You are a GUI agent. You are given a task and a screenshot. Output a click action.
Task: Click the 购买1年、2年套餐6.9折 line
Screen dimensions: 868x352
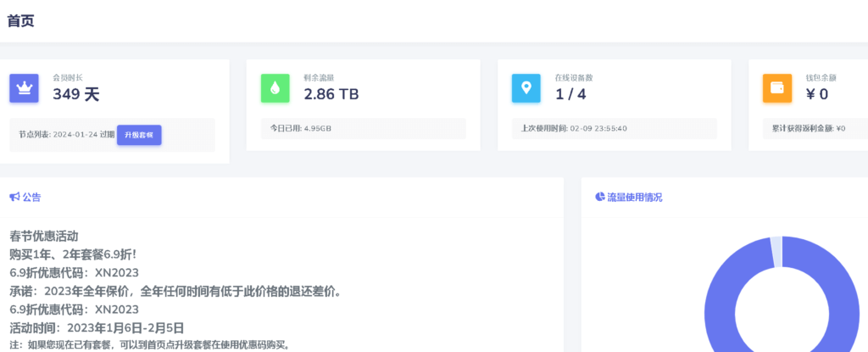click(x=73, y=254)
